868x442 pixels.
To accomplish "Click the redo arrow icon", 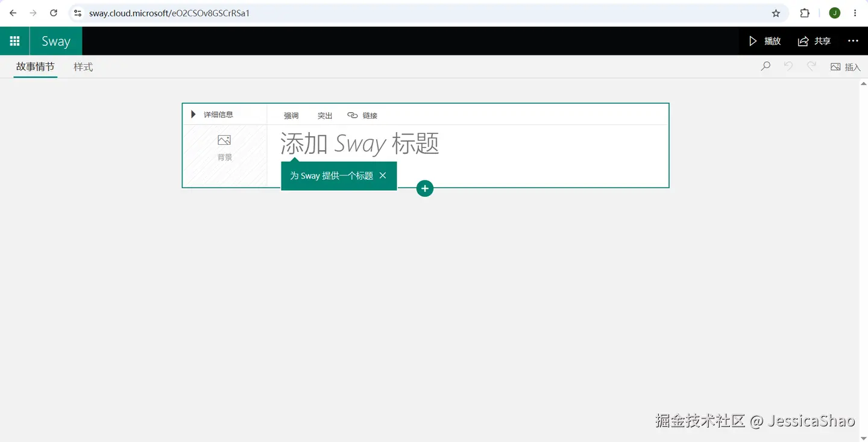I will pyautogui.click(x=811, y=66).
